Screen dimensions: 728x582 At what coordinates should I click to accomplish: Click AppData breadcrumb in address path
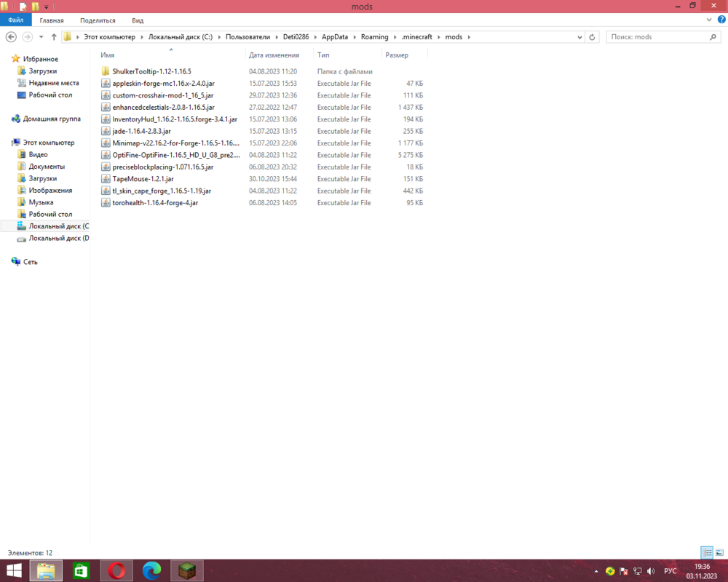335,36
